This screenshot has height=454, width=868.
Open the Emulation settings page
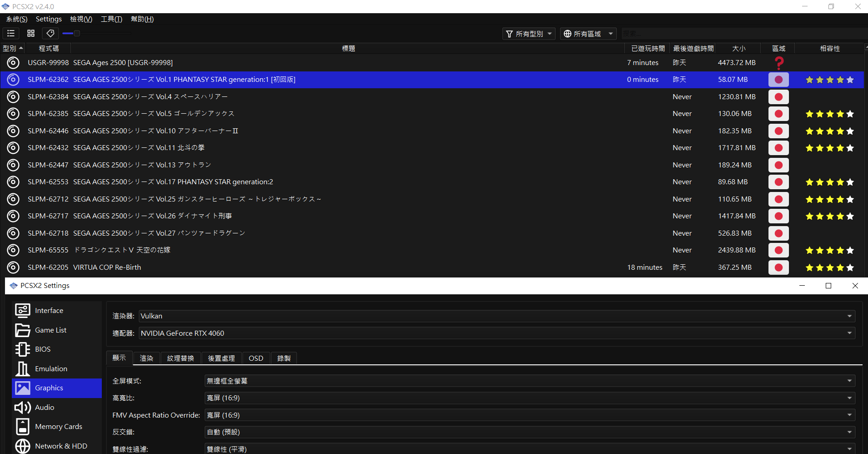pyautogui.click(x=51, y=368)
